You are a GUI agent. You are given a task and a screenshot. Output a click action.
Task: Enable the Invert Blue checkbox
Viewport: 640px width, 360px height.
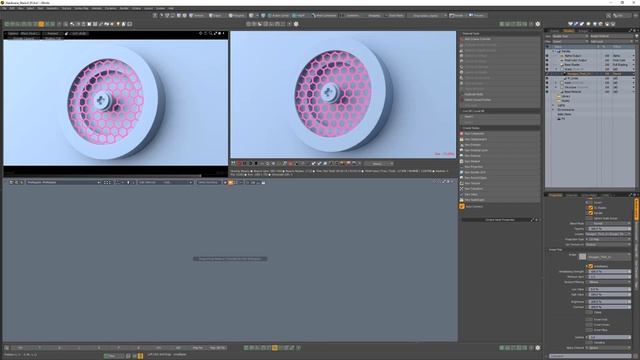click(590, 330)
